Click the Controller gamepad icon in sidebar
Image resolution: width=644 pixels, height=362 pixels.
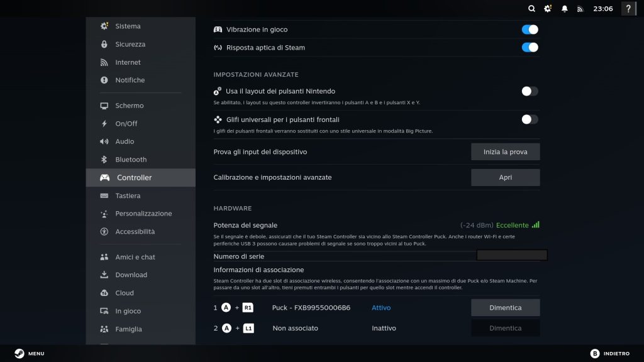pyautogui.click(x=105, y=178)
